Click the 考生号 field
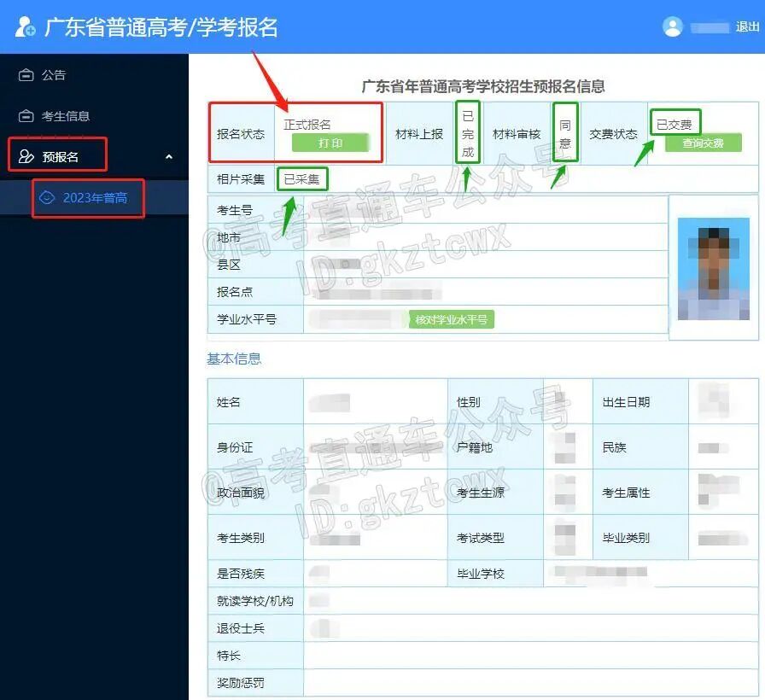 point(233,211)
